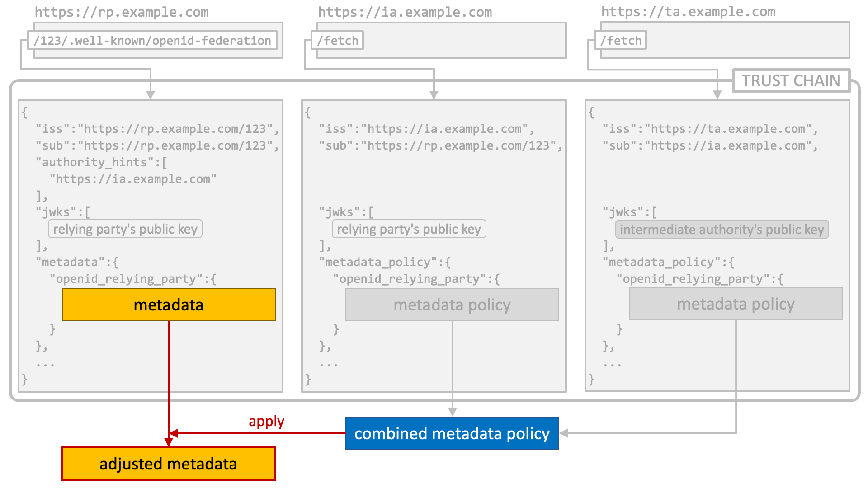The height and width of the screenshot is (488, 868).
Task: Click the /fetch box under ta.example.com
Action: point(621,40)
